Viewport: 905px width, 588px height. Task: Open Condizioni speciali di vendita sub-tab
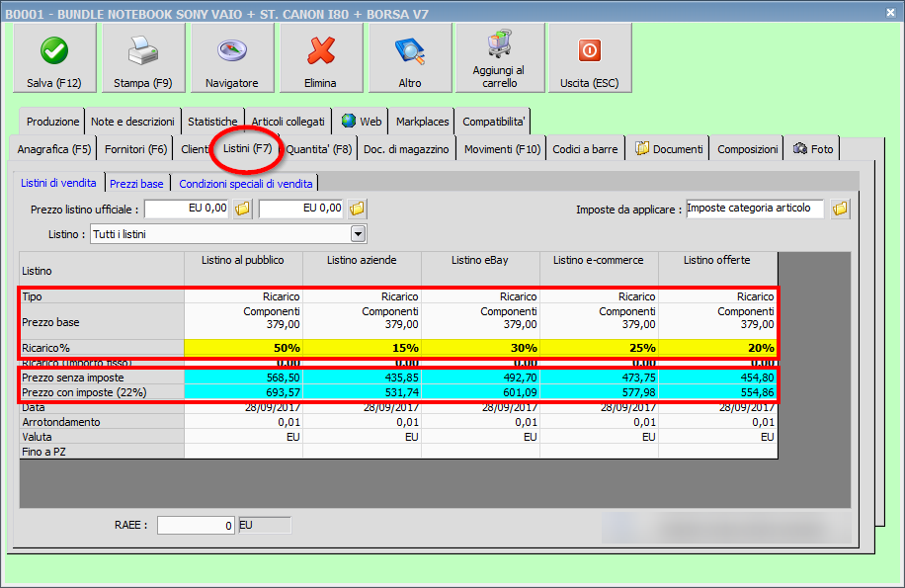(245, 184)
